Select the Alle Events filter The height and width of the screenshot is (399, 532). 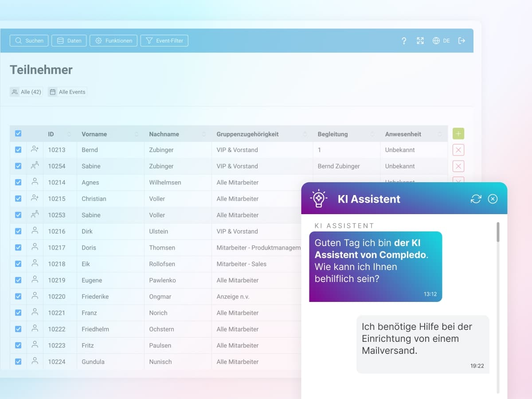coord(67,92)
